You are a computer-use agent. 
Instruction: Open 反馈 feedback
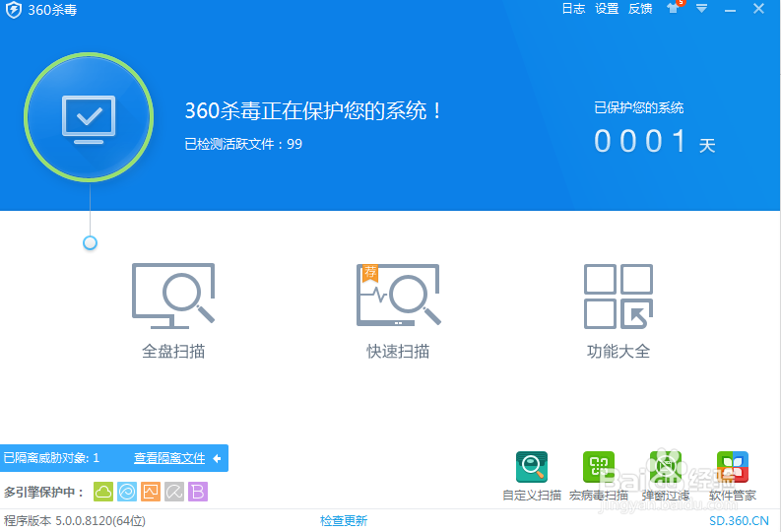640,9
